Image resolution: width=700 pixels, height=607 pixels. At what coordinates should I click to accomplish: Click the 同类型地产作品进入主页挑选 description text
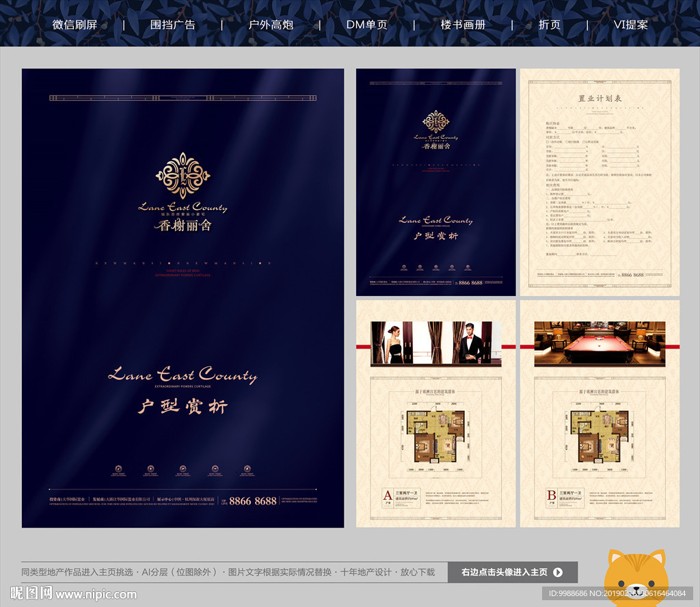click(x=77, y=572)
